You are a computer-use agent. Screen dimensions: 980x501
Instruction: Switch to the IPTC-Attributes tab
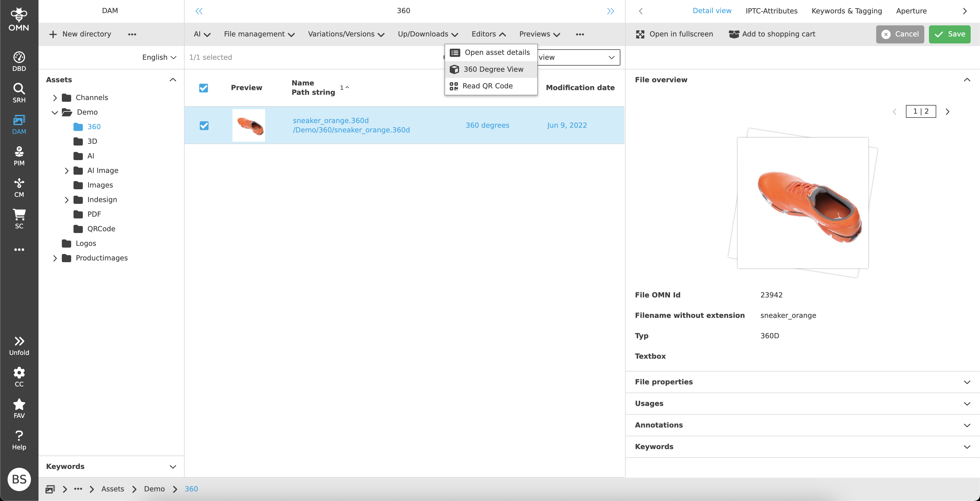click(771, 11)
